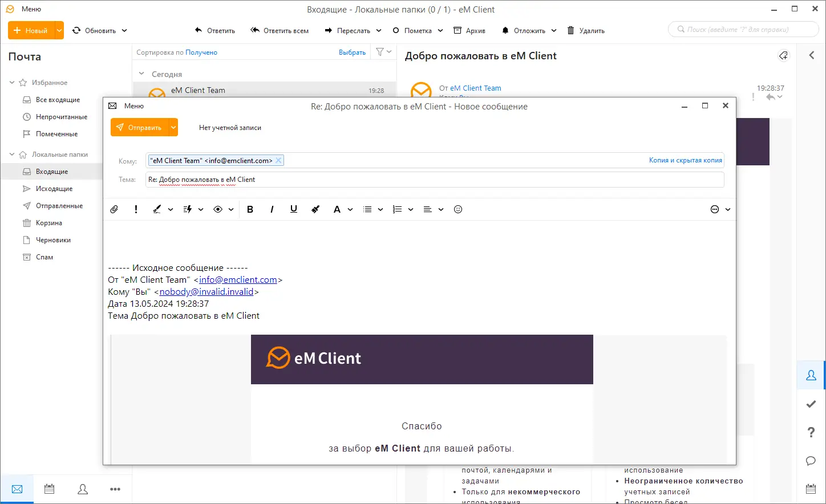This screenshot has width=826, height=504.
Task: Remove the eM Client Team recipient chip
Action: [278, 160]
